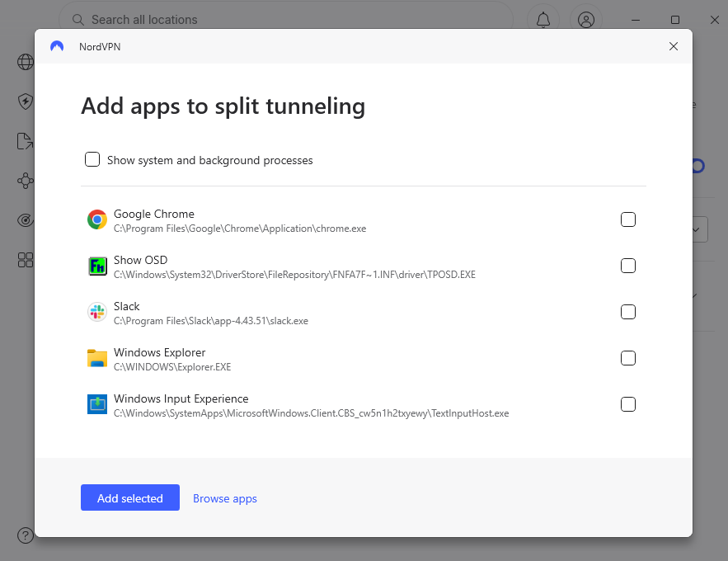Close the NordVPN main window
Viewport: 728px width, 561px height.
point(715,20)
